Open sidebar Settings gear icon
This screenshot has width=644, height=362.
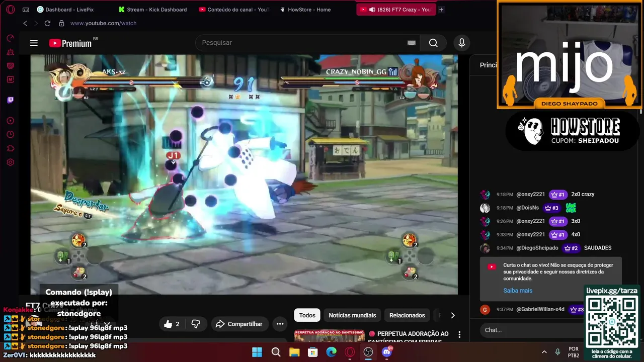tap(10, 162)
